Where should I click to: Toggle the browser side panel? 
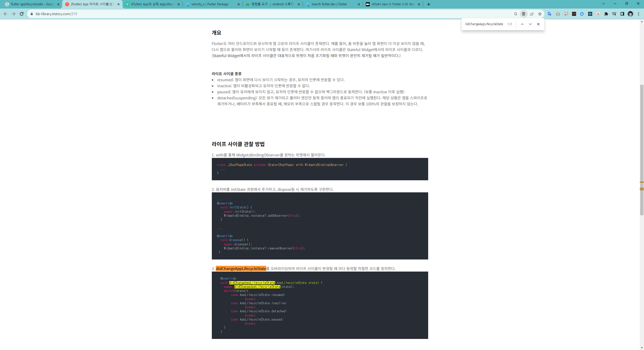click(622, 14)
